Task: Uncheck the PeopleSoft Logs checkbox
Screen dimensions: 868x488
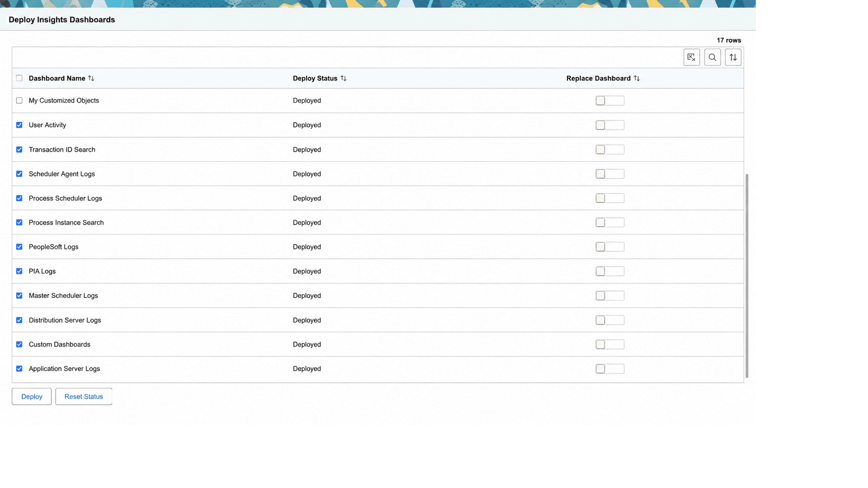Action: click(x=19, y=247)
